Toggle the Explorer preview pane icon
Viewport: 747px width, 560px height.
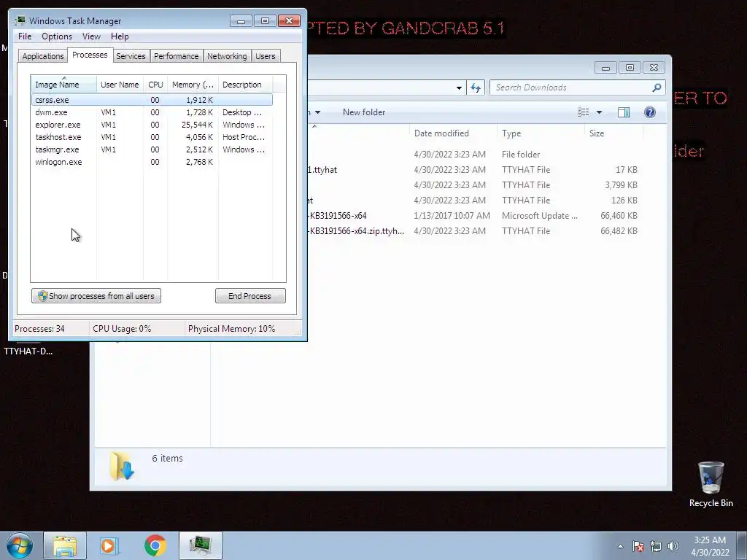click(624, 112)
